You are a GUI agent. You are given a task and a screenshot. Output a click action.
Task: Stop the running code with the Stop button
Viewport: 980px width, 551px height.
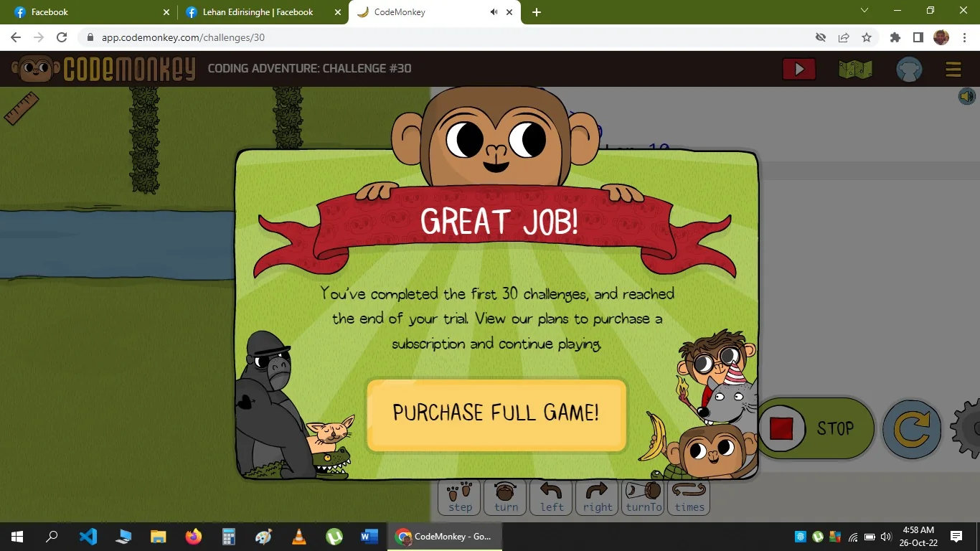pos(816,428)
